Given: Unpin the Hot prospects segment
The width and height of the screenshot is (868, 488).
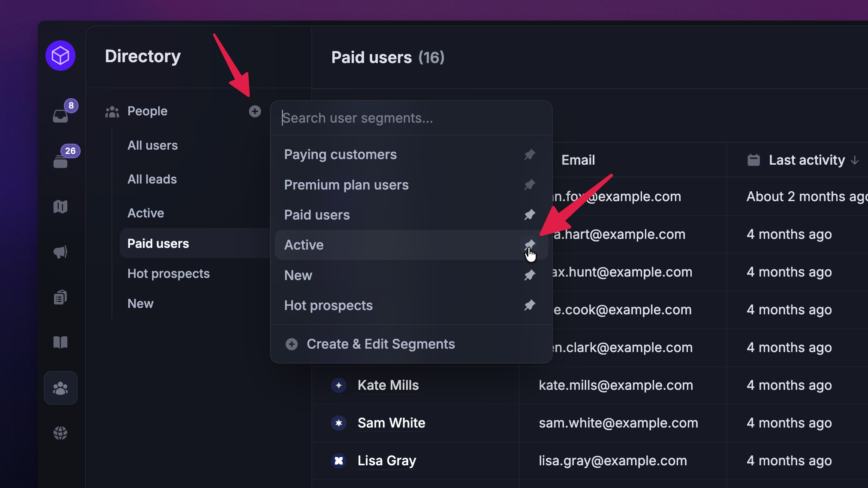Looking at the screenshot, I should pyautogui.click(x=530, y=305).
